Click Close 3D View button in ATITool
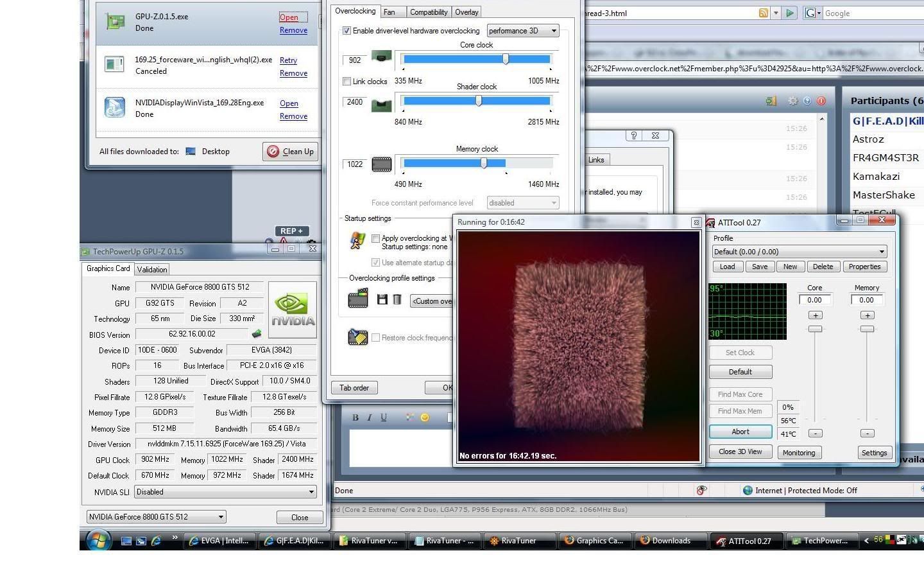 740,452
